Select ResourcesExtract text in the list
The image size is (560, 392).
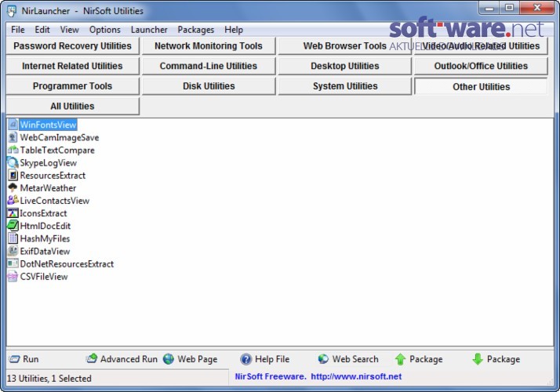click(x=53, y=176)
